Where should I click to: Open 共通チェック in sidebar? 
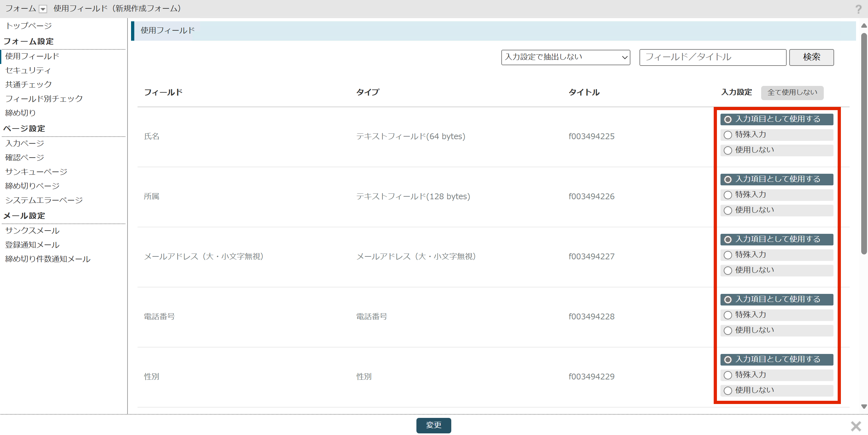29,84
